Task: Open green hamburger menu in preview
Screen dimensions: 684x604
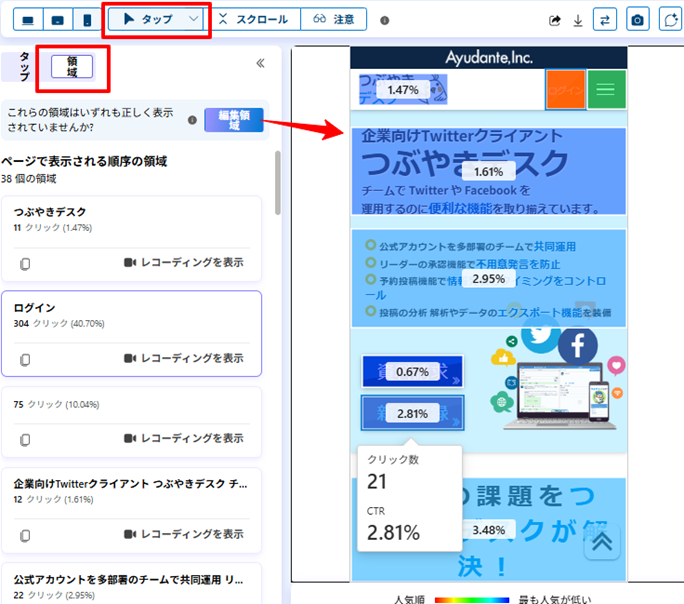Action: pos(606,89)
